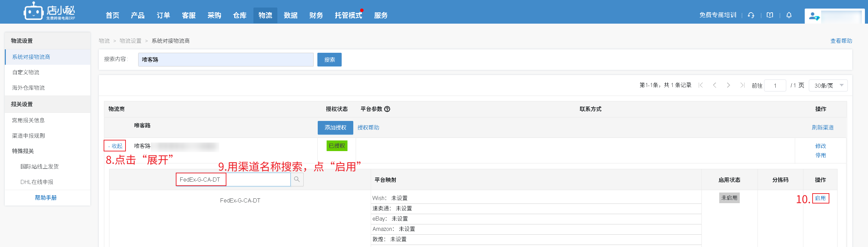
Task: Enable the FedEx-G-CA-DT channel via 启用
Action: click(x=820, y=198)
